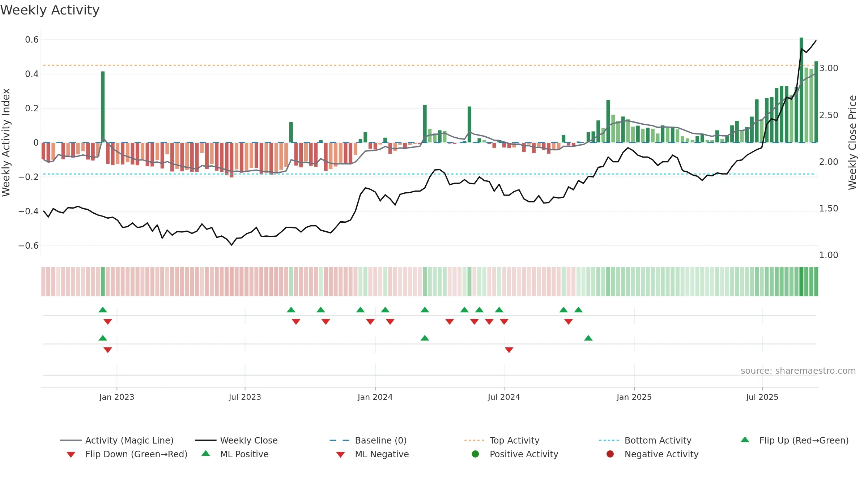The width and height of the screenshot is (868, 488).
Task: Click the Flip Up (Red→Green) triangle icon
Action: (x=745, y=440)
